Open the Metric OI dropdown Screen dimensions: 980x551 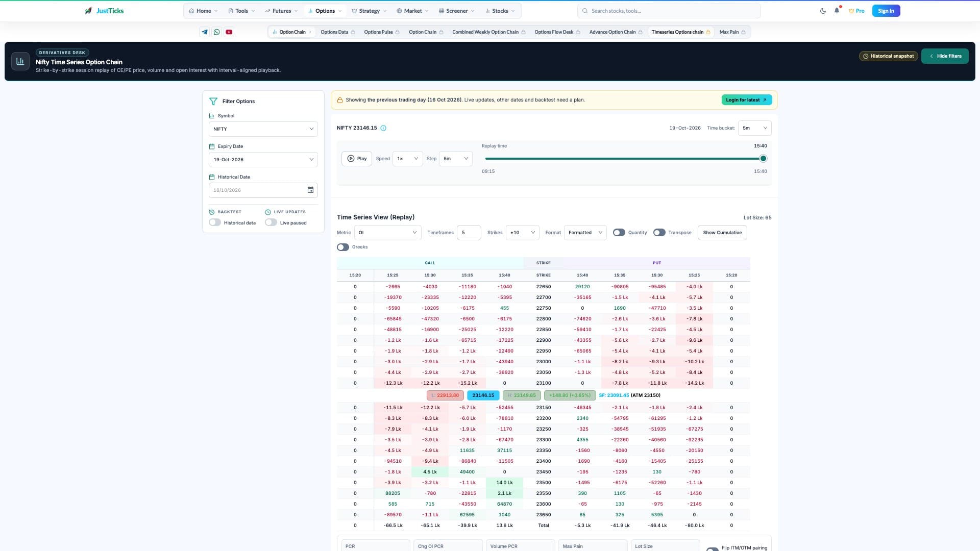click(387, 233)
